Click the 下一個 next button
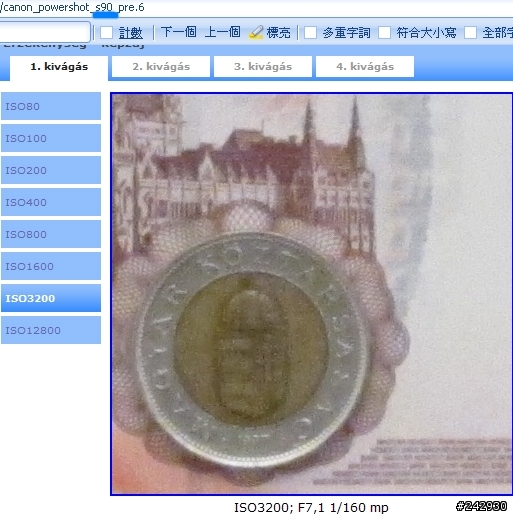Image resolution: width=513 pixels, height=514 pixels. tap(179, 32)
